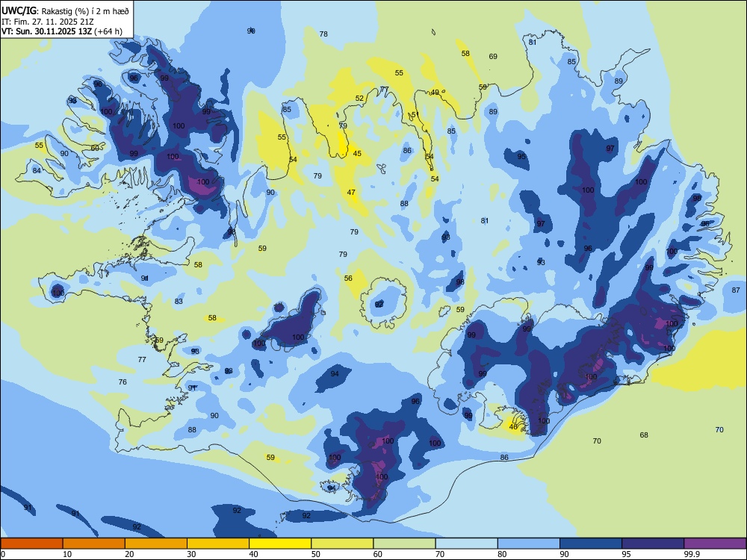Screen dimensions: 747x560
Task: Pick the 20–30 legend color block
Action: (x=156, y=544)
